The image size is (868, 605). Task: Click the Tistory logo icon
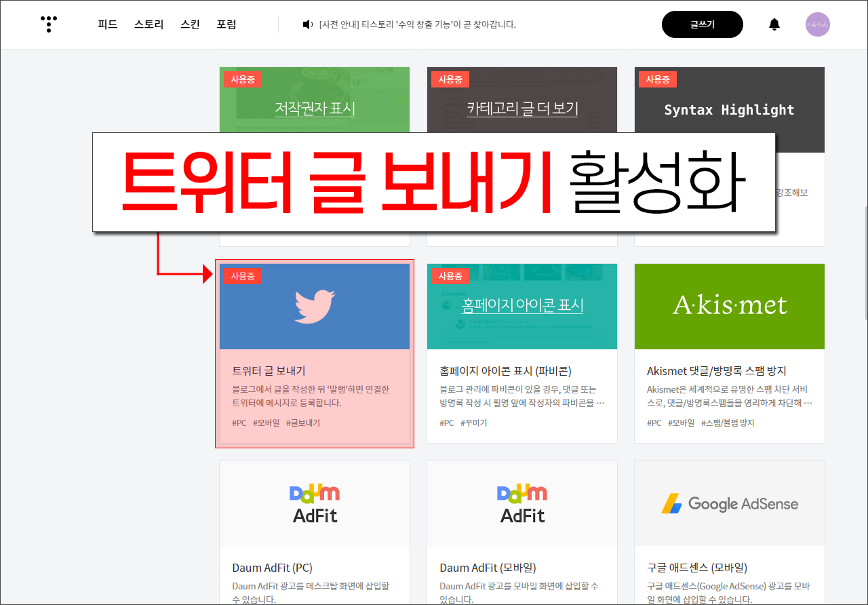48,24
